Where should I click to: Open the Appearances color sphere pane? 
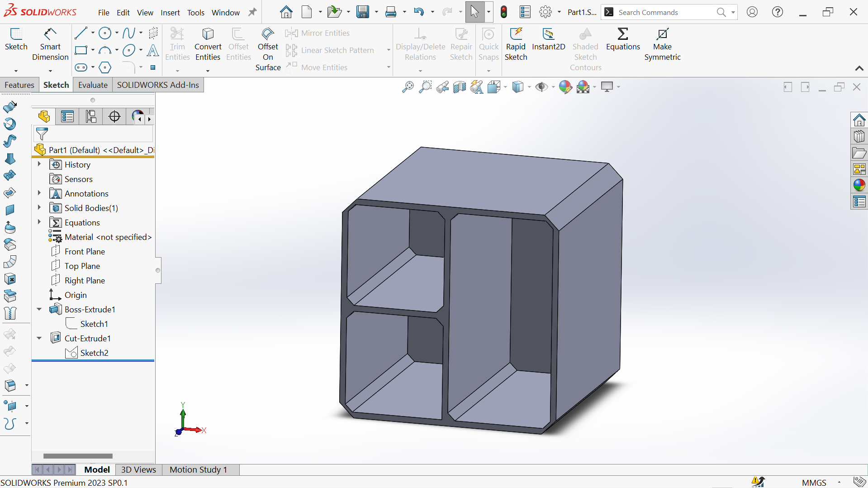859,185
